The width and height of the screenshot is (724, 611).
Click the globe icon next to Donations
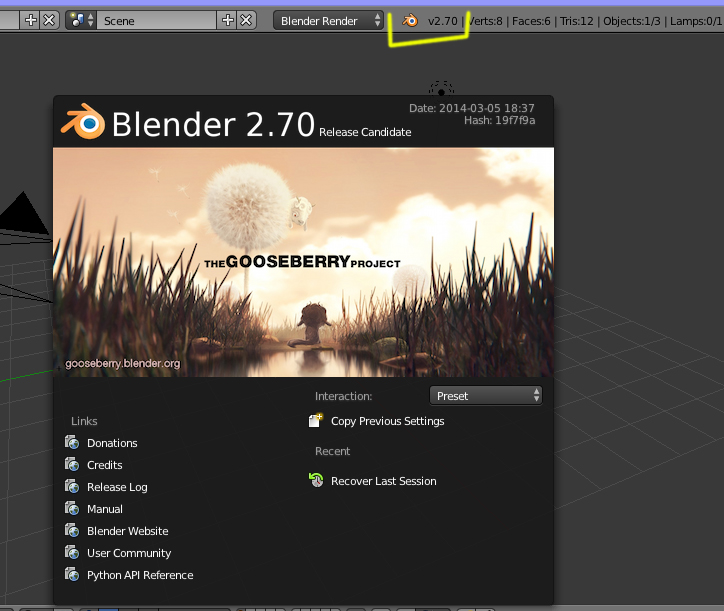(x=72, y=442)
